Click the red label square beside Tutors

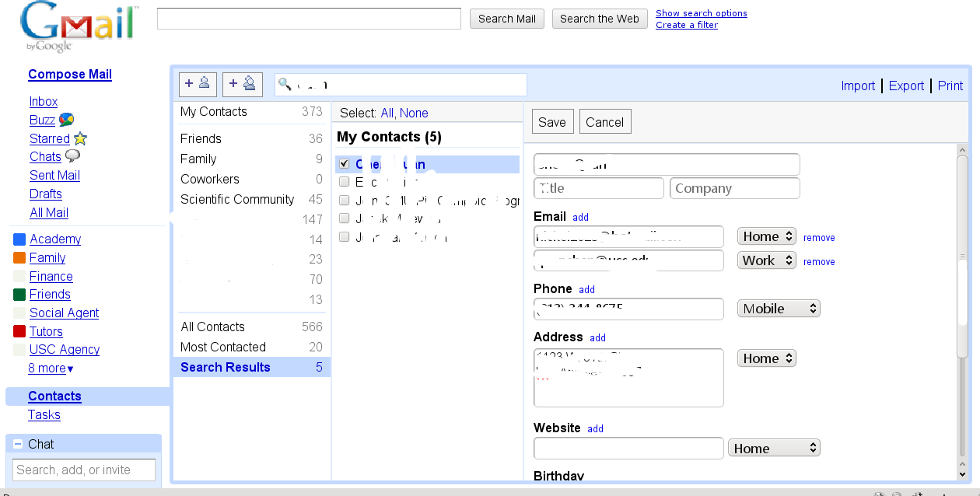(18, 331)
